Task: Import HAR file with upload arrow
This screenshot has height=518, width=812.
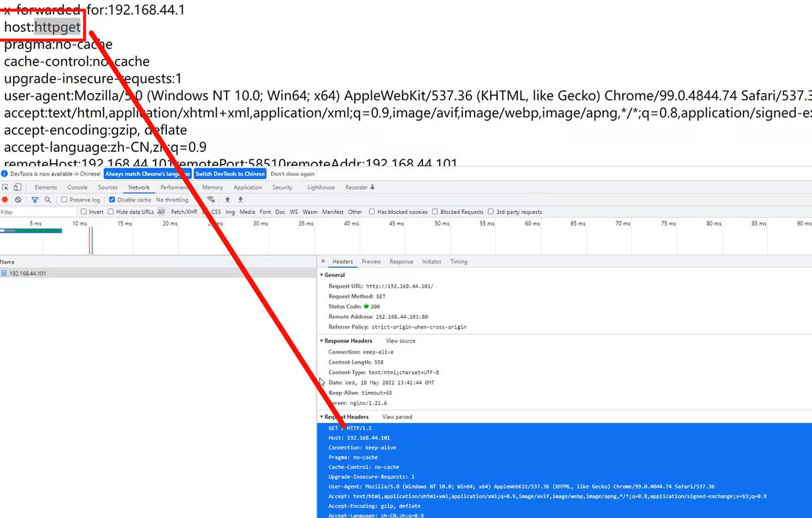Action: [227, 200]
